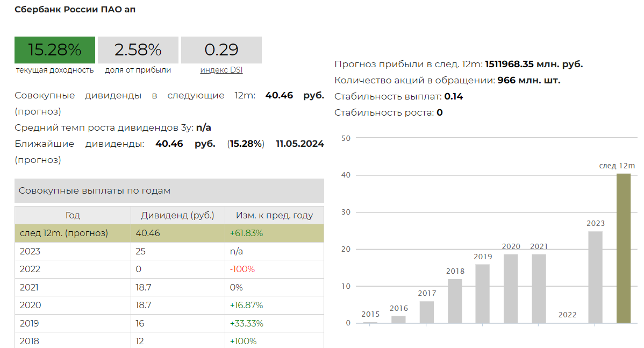The width and height of the screenshot is (644, 348).
Task: Click the +33.33% change cell
Action: (274, 323)
